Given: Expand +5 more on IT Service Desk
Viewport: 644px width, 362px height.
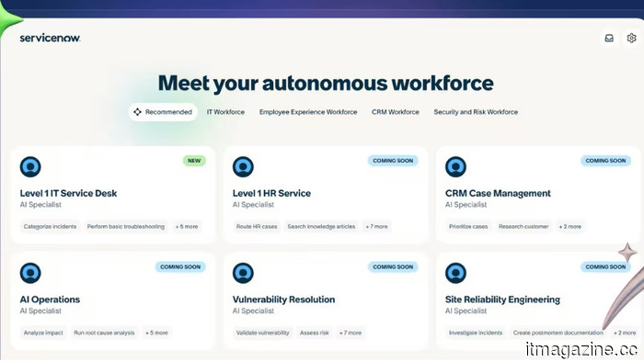Looking at the screenshot, I should [x=187, y=226].
